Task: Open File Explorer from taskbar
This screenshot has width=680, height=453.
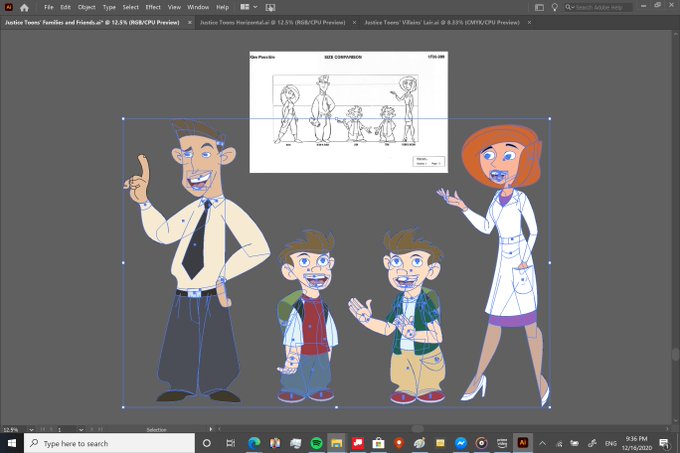Action: [x=337, y=443]
